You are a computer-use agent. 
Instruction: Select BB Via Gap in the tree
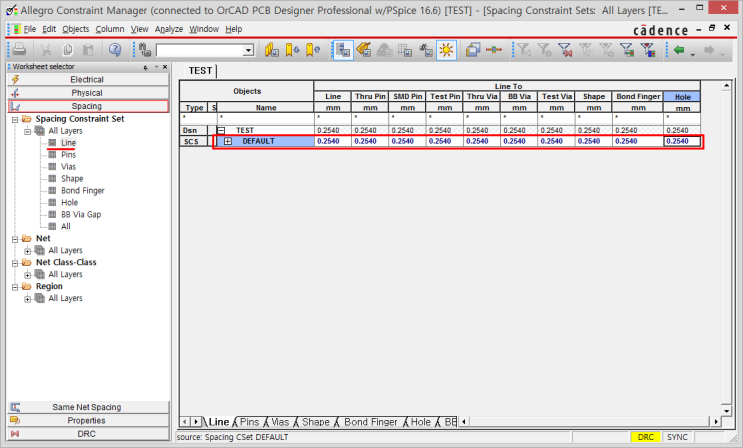point(81,214)
